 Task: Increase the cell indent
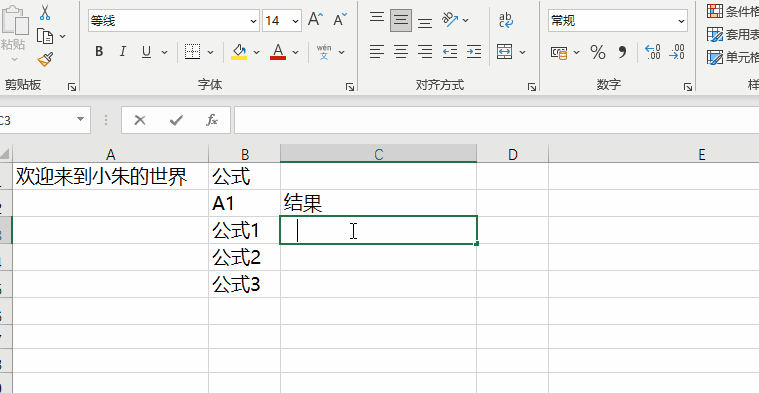tap(474, 52)
